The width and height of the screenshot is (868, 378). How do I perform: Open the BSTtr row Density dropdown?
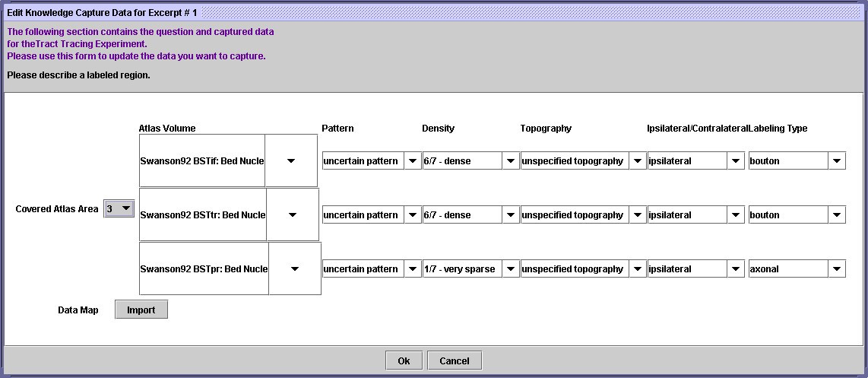pos(510,215)
